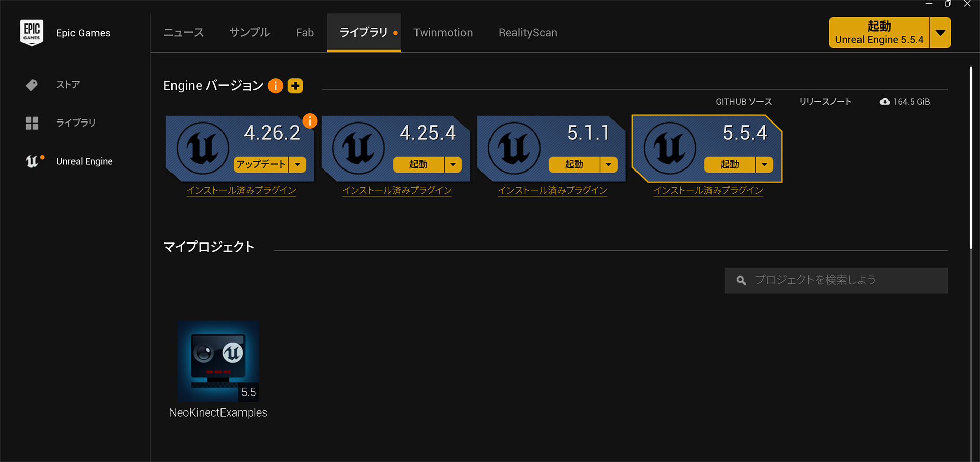The image size is (980, 462).
Task: Launch engine 4.25.4 with 起動
Action: point(419,164)
